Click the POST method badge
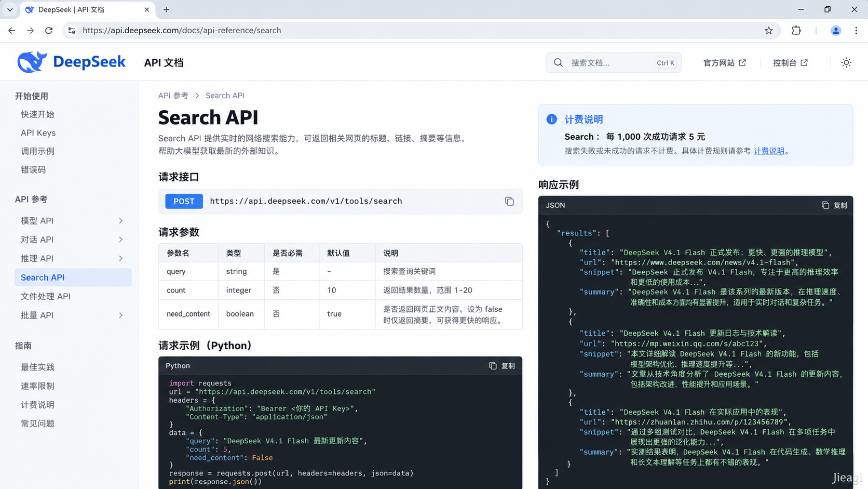 [184, 201]
